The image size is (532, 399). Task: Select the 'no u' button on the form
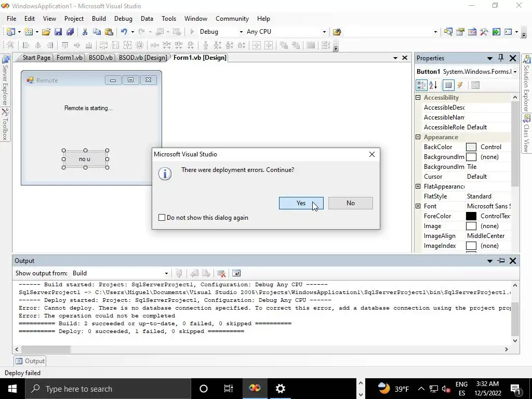85,159
